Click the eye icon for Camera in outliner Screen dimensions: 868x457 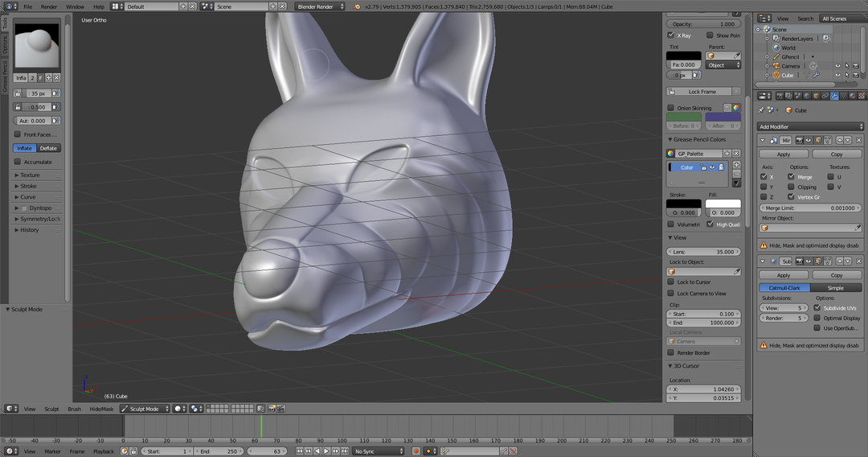[x=837, y=66]
